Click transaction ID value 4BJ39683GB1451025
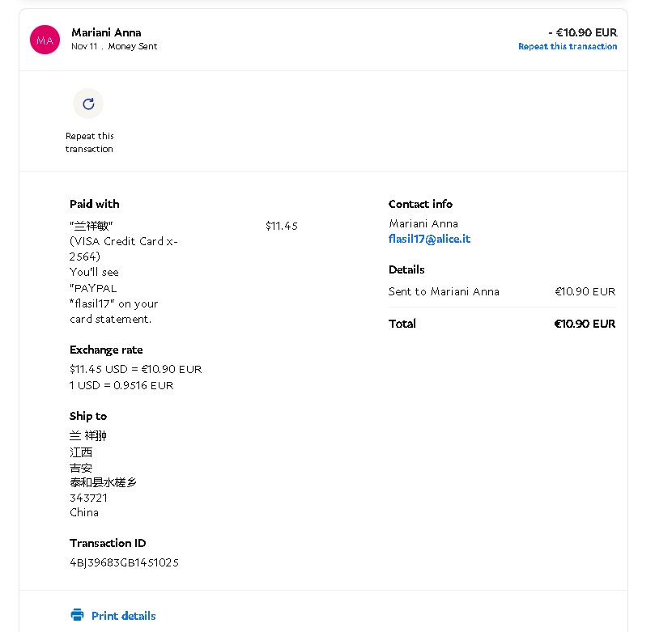The width and height of the screenshot is (672, 632). 124,562
